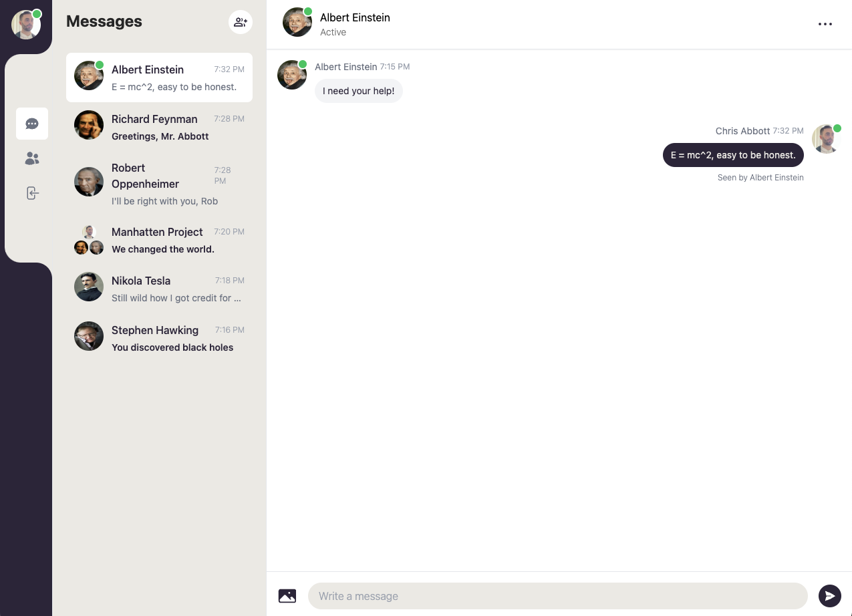The image size is (852, 616).
Task: Click Chris Abbott's avatar beside sent message
Action: [x=826, y=139]
